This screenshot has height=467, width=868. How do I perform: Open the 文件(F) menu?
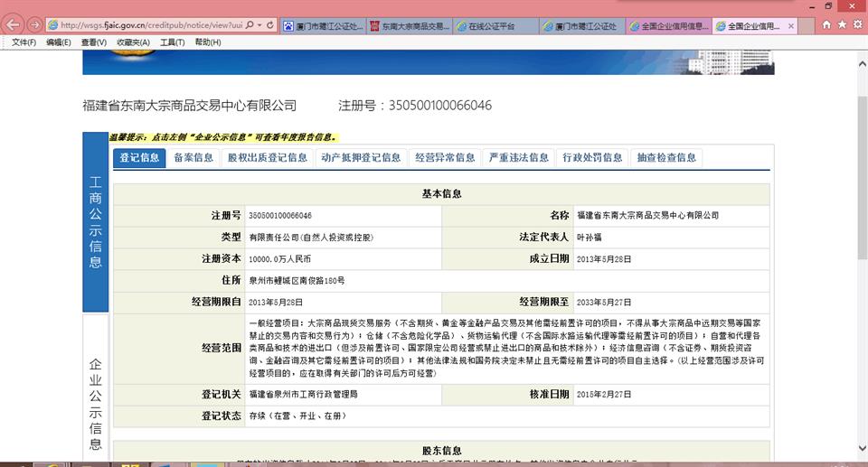(24, 42)
